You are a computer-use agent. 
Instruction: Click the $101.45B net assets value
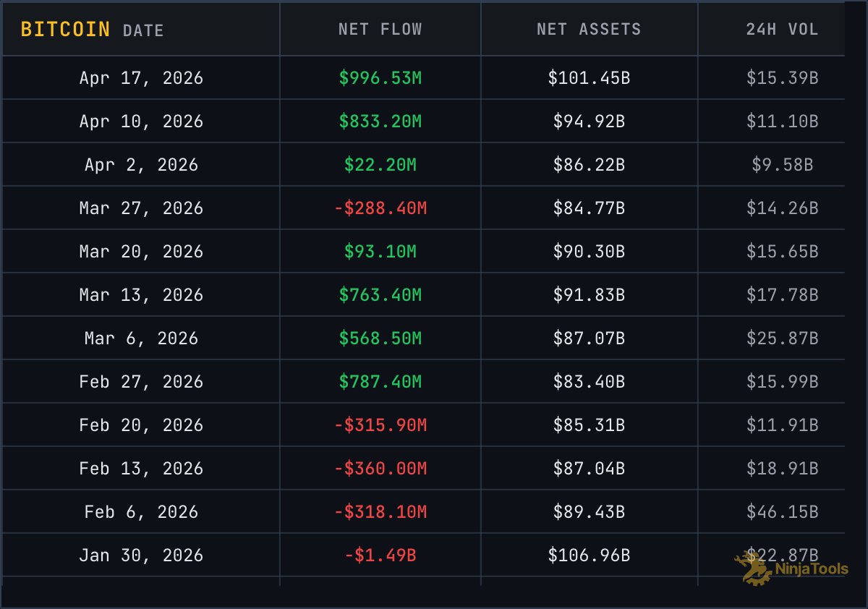click(x=589, y=78)
